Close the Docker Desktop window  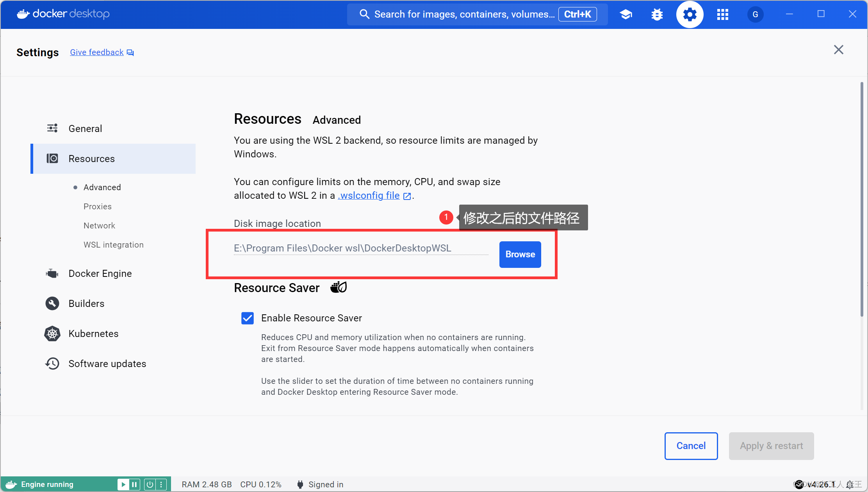coord(852,14)
